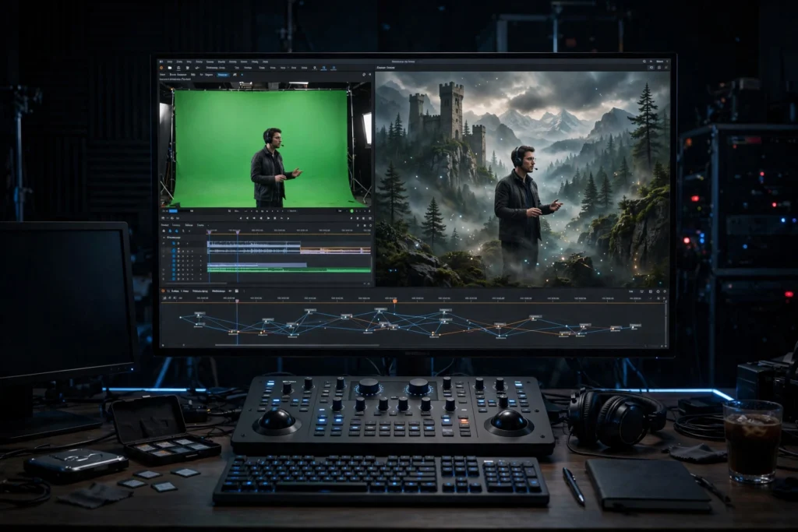Click the castle composite preview viewer
The width and height of the screenshot is (798, 532).
coord(522,179)
